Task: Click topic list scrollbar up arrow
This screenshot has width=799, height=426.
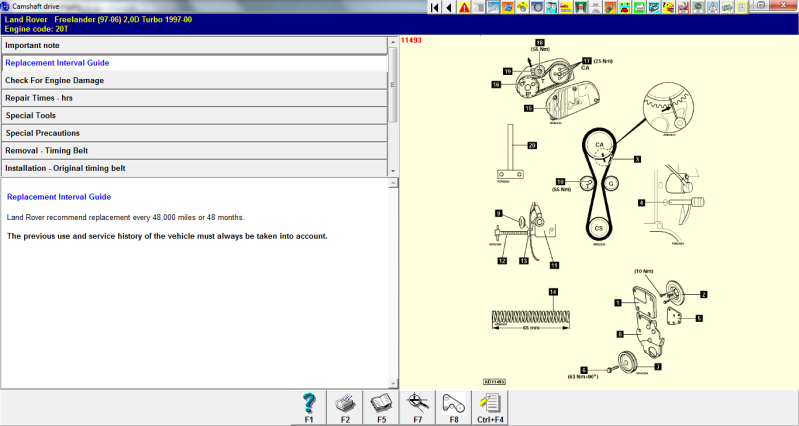Action: 393,42
